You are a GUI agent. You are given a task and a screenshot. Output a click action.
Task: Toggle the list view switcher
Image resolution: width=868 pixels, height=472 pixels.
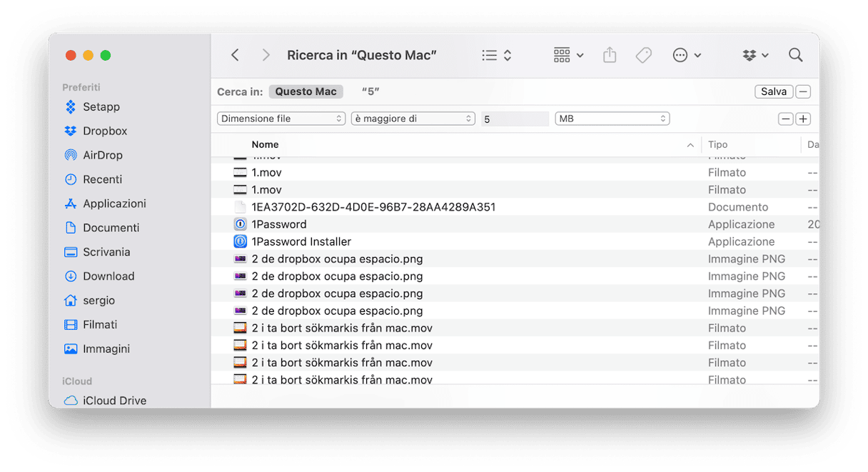coord(497,55)
